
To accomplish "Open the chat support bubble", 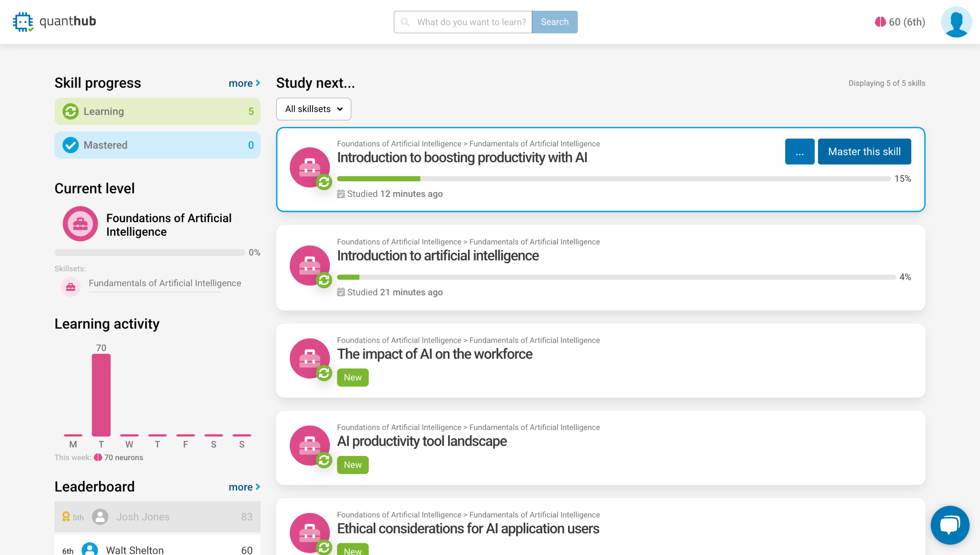I will (x=950, y=524).
